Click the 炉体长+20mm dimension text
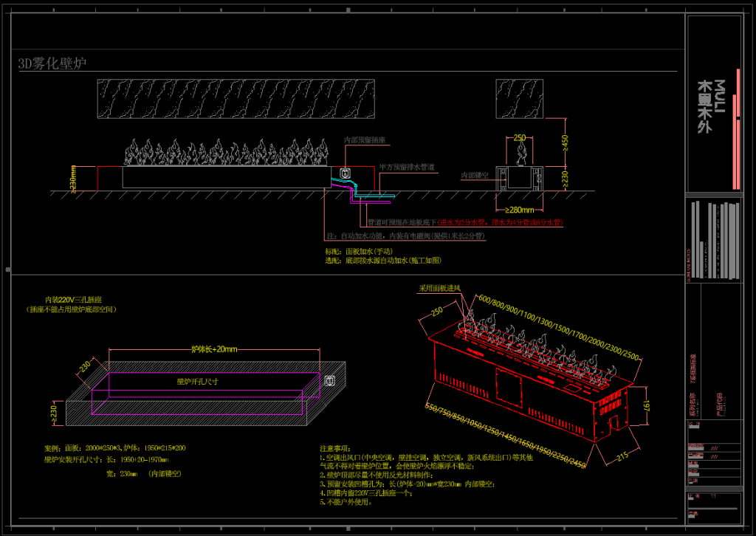The width and height of the screenshot is (756, 536). 214,348
